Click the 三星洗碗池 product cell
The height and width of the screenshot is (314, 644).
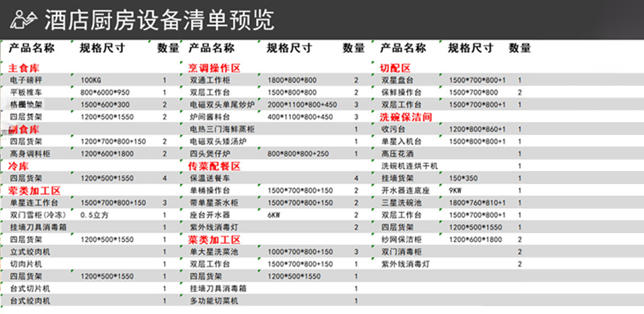click(x=402, y=203)
